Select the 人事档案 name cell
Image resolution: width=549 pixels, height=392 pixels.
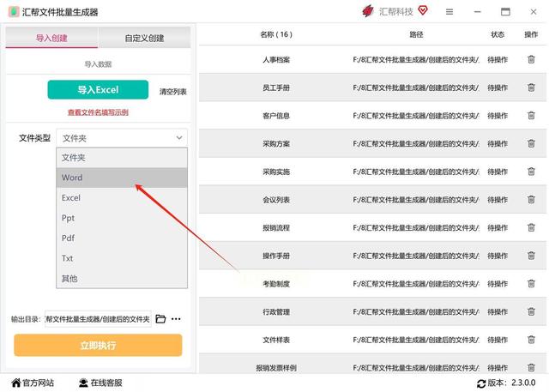click(x=276, y=59)
